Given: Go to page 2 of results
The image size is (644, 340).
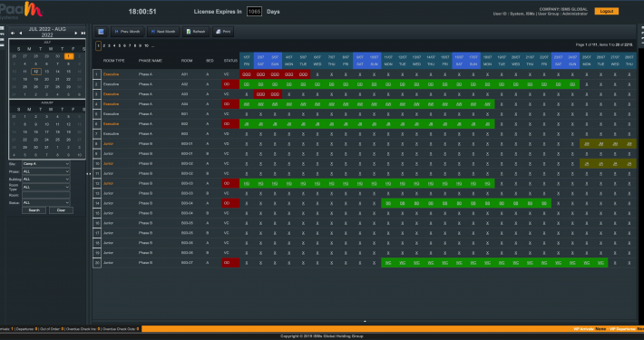Looking at the screenshot, I should (x=104, y=46).
